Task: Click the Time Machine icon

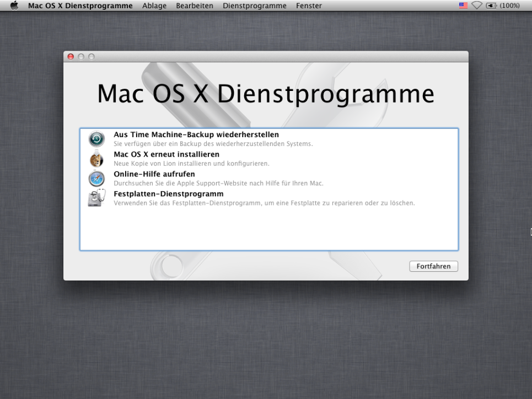Action: pos(96,139)
